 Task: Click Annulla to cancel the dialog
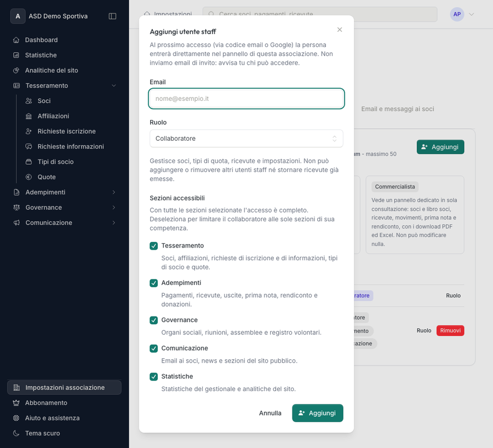click(270, 413)
